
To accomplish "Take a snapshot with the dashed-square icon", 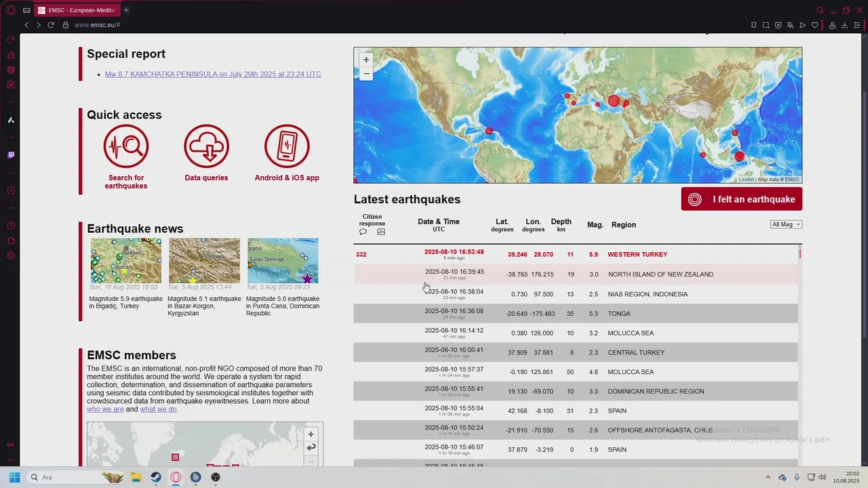I will [766, 25].
